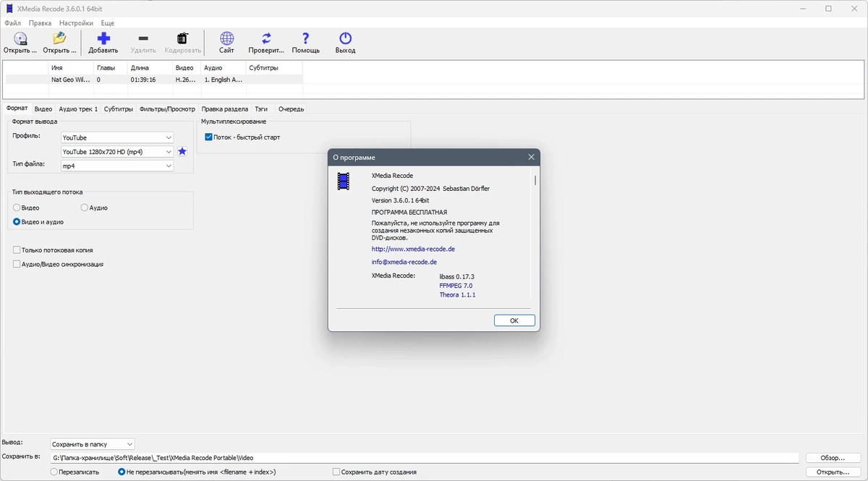
Task: Select the Видео output stream radio button
Action: click(17, 208)
